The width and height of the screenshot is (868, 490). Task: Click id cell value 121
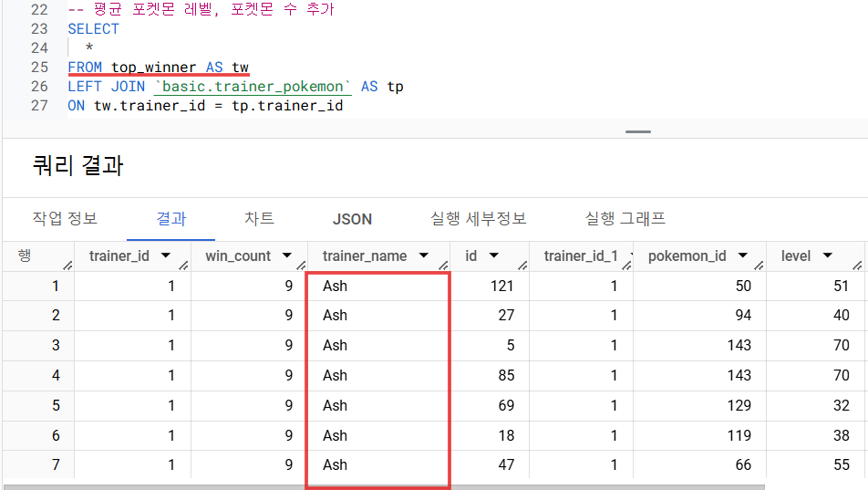(502, 286)
